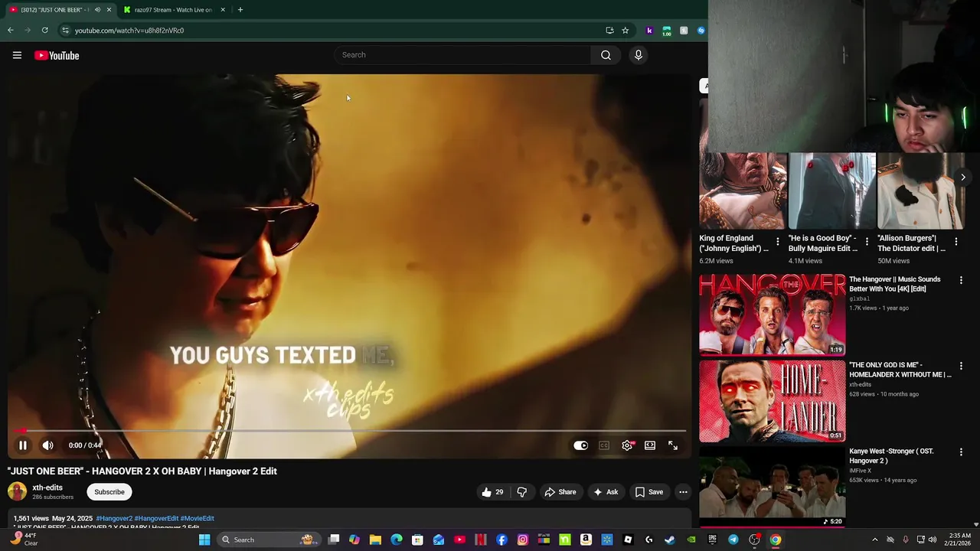Show hidden system tray icons
The image size is (980, 551).
pyautogui.click(x=875, y=540)
